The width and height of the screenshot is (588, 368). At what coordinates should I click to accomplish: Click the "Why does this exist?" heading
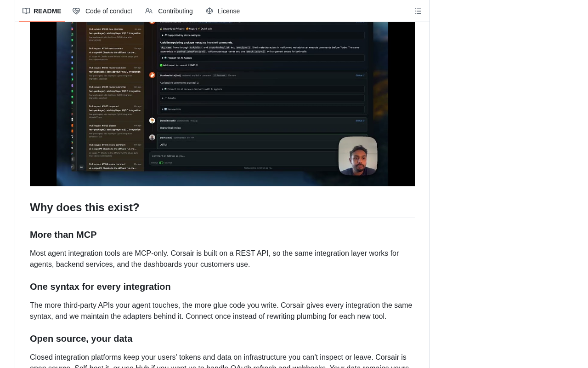pos(85,207)
